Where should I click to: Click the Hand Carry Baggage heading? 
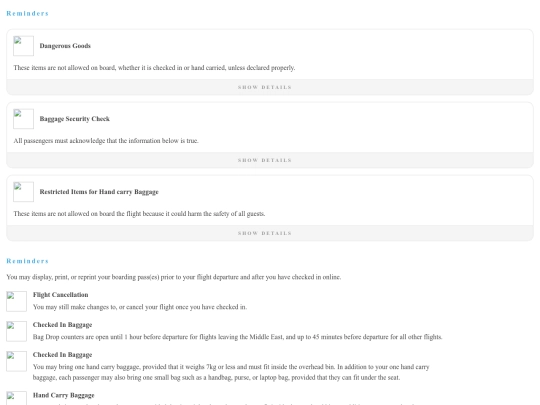tap(63, 395)
